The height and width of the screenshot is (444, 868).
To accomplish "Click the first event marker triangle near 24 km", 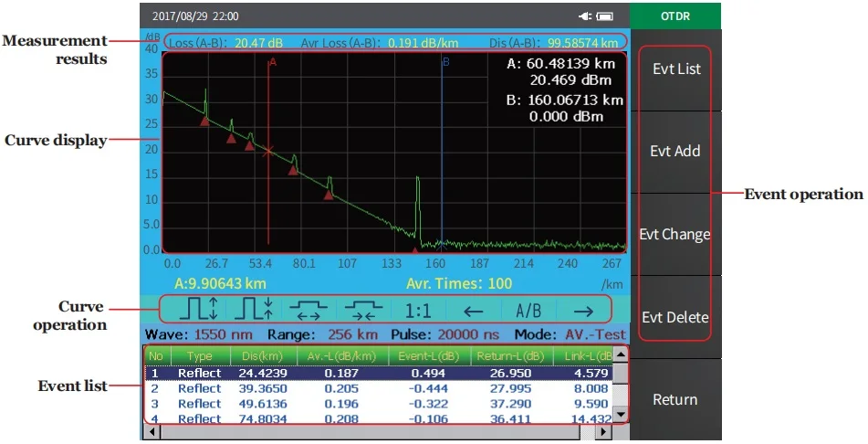I will coord(204,121).
